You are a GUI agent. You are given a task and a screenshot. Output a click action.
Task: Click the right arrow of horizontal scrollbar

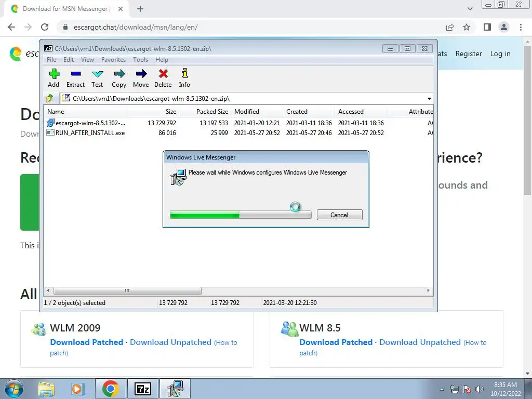428,291
